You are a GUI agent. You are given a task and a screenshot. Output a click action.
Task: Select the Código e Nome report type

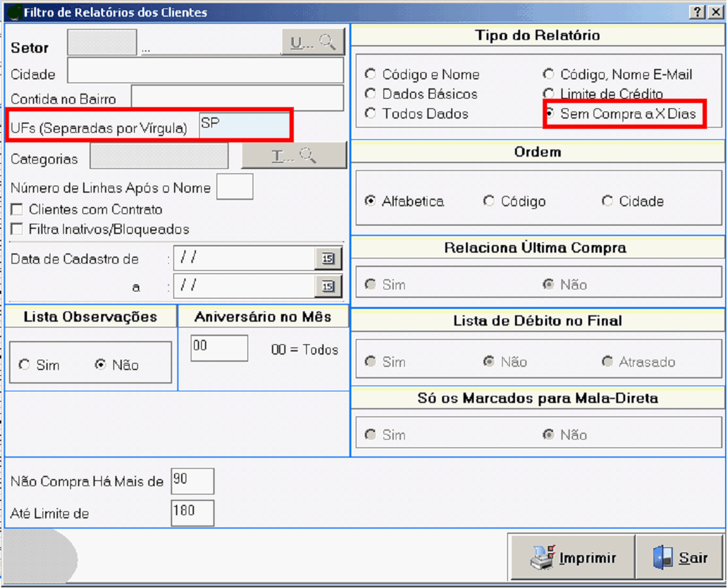pos(371,74)
